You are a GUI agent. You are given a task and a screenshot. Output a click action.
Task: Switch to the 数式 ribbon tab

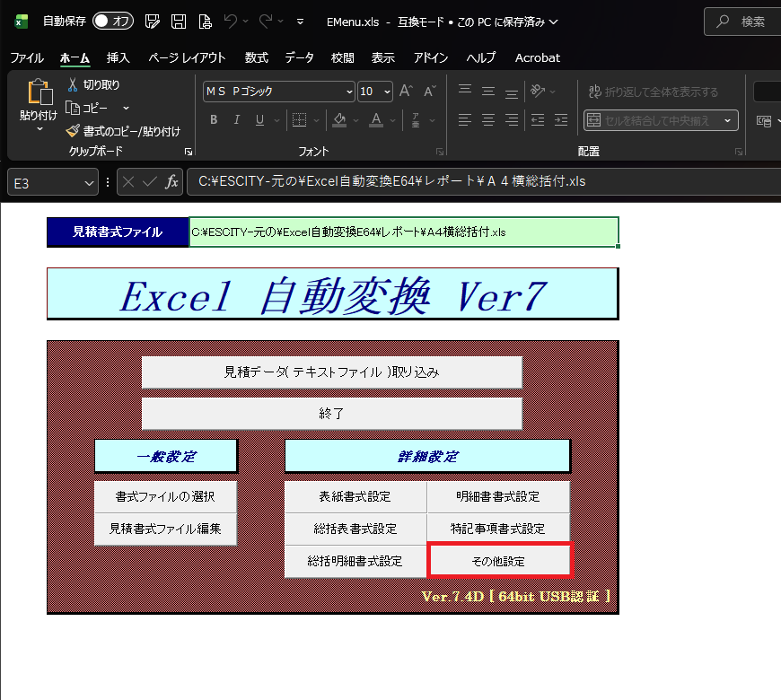pyautogui.click(x=256, y=57)
